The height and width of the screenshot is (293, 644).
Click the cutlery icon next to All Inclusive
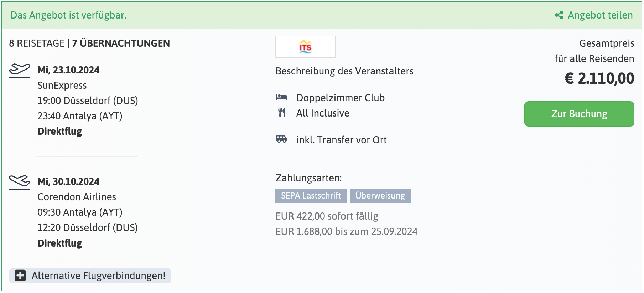[x=282, y=112]
